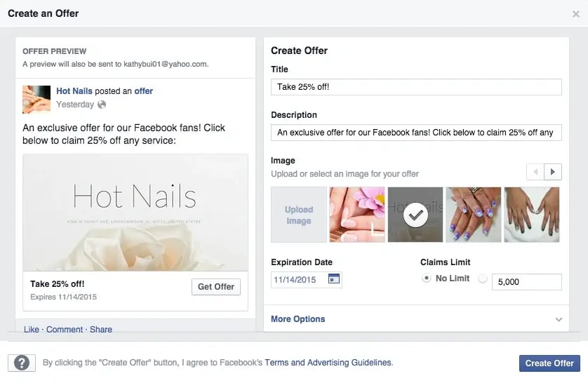Open the expiration date calendar picker icon

click(334, 278)
